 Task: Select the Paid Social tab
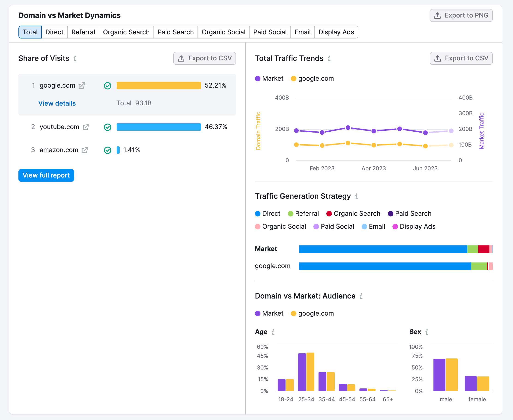click(x=270, y=32)
